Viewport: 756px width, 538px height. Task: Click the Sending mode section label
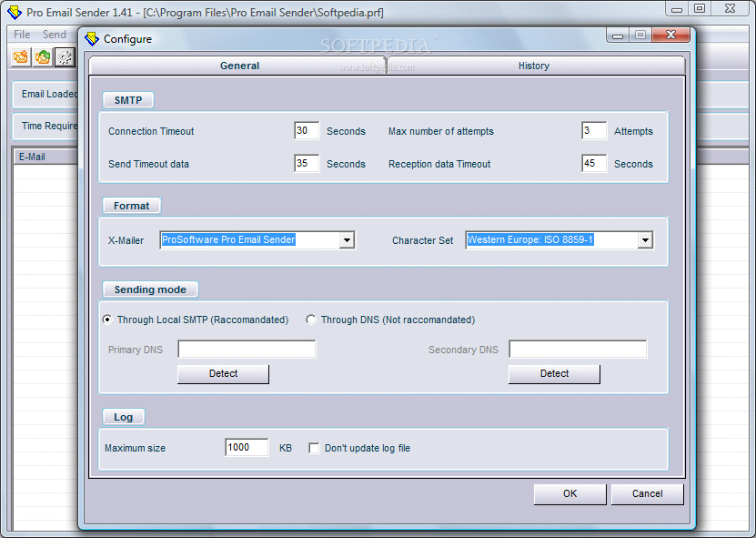tap(150, 289)
